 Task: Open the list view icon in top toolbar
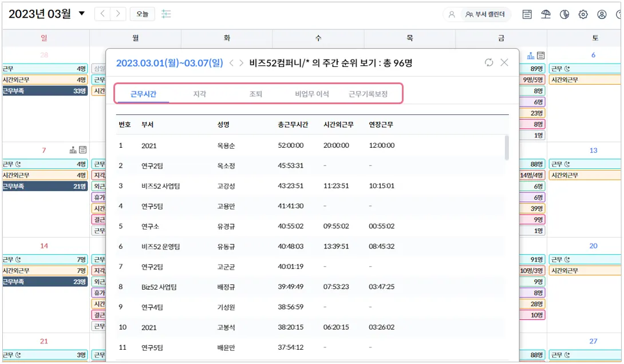pyautogui.click(x=527, y=15)
